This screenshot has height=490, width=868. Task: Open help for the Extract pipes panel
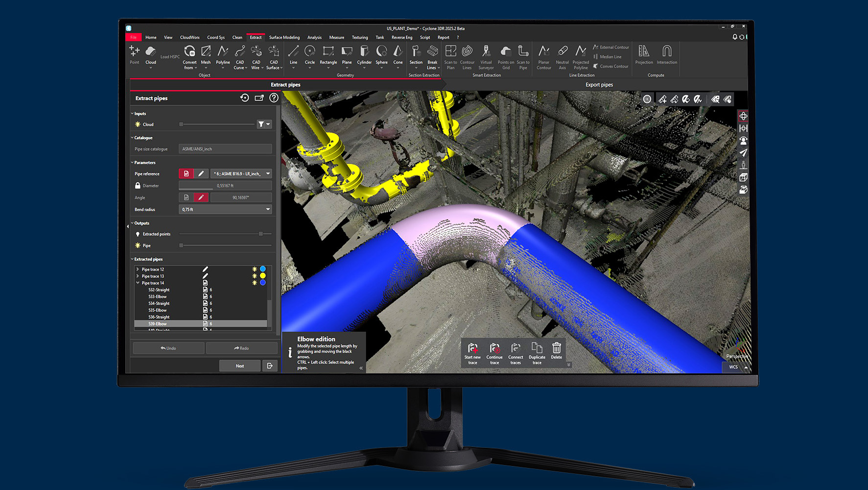click(274, 98)
